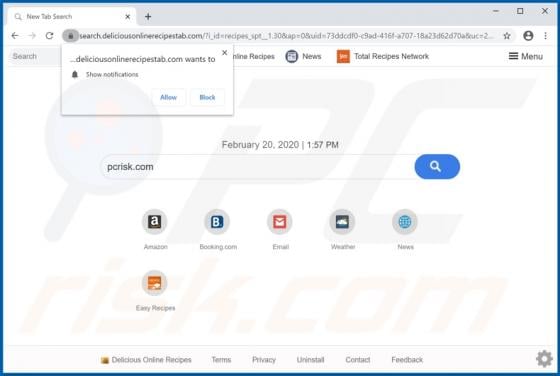
Task: Allow notifications from the site
Action: (168, 97)
